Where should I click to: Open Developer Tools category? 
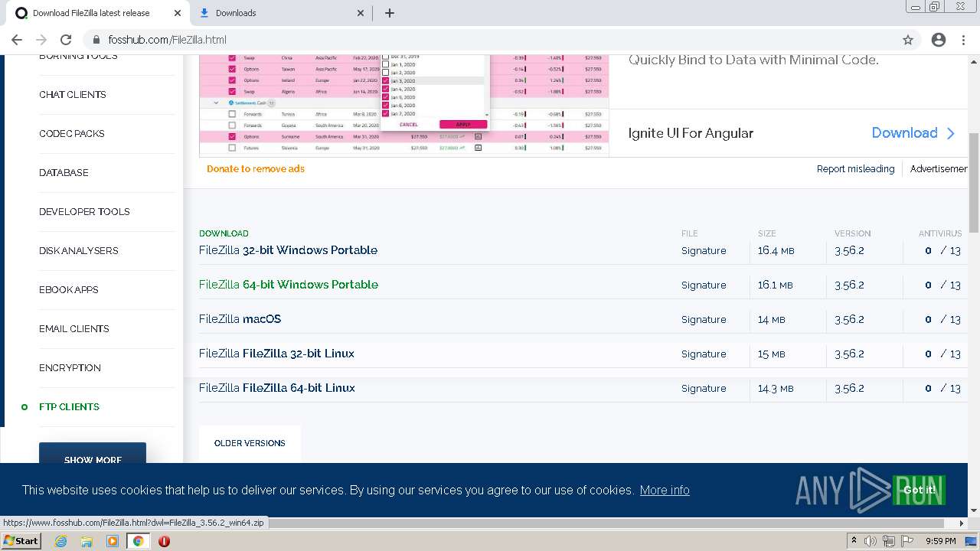(84, 212)
